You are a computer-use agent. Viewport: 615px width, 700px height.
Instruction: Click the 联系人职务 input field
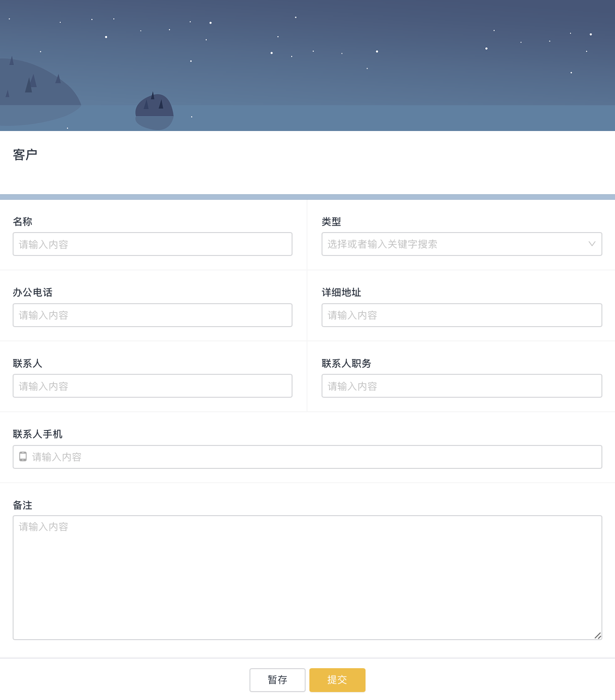click(x=461, y=386)
